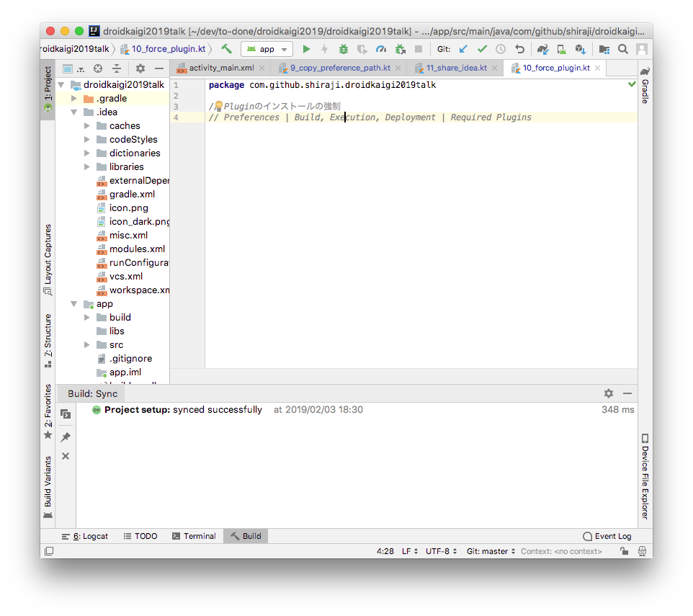Click the Stop square icon

tap(418, 49)
